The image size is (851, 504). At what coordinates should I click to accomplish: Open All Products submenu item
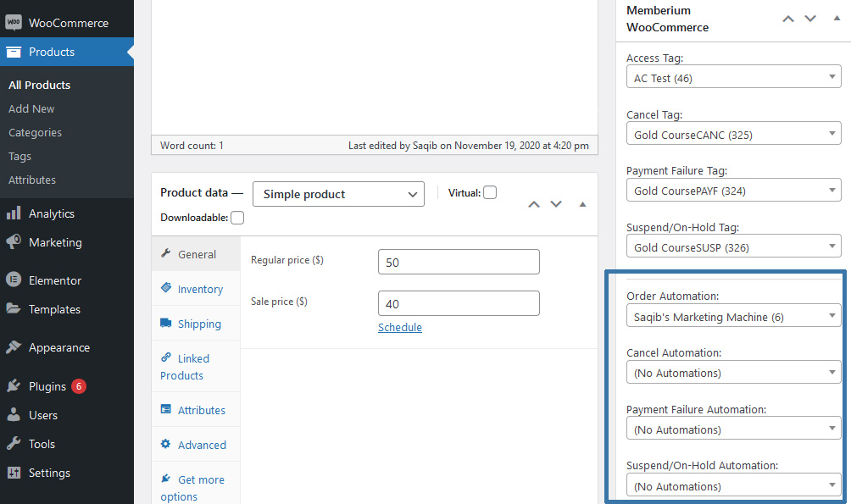[39, 86]
